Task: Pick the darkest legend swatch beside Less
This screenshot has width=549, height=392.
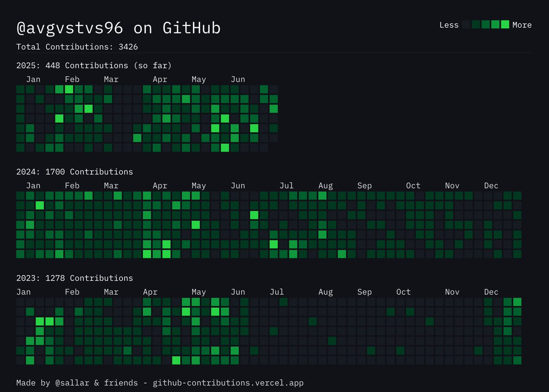Action: point(466,25)
